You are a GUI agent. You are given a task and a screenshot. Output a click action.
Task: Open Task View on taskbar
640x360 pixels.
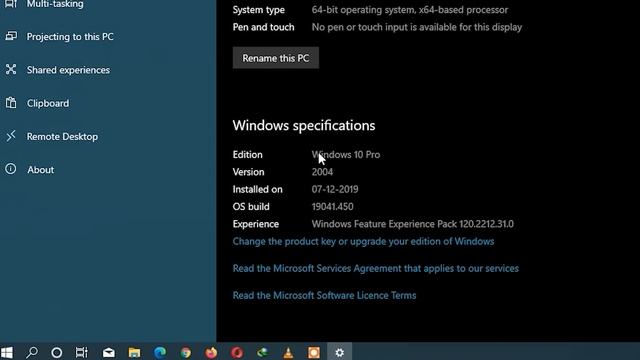click(x=82, y=353)
